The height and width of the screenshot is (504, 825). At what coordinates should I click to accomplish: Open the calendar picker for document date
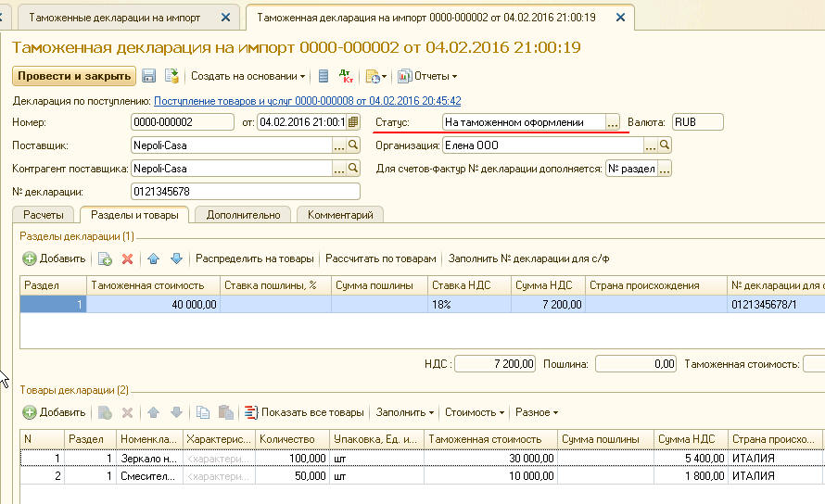point(353,122)
